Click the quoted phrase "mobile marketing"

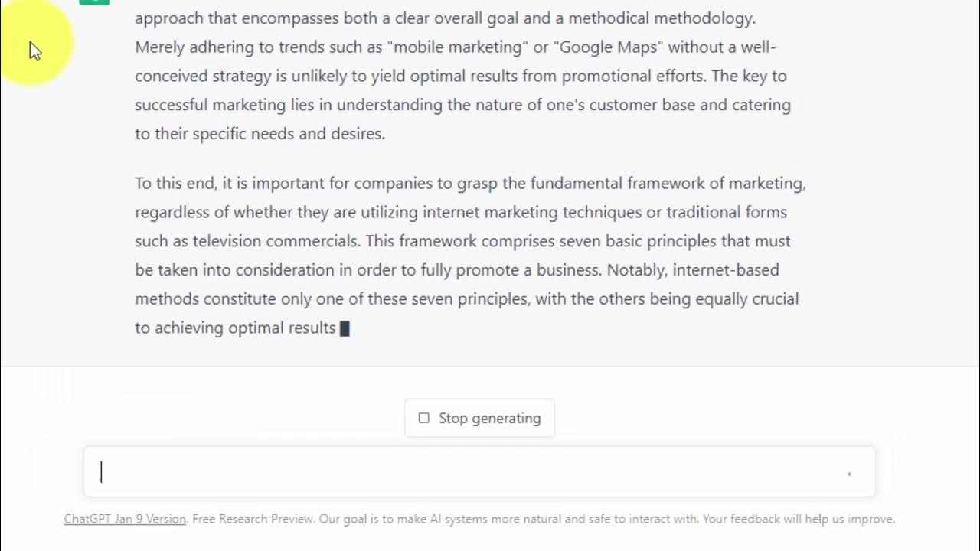tap(458, 47)
